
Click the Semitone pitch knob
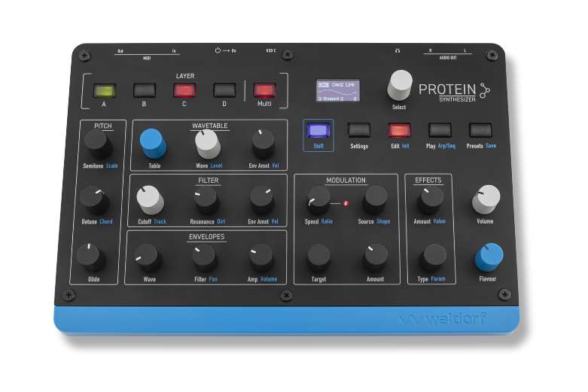tap(96, 141)
